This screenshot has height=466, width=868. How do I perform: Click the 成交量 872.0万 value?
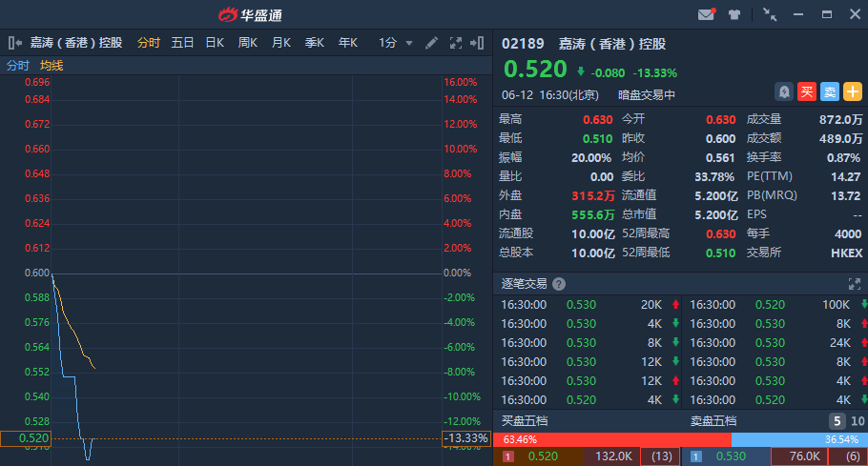click(x=840, y=119)
